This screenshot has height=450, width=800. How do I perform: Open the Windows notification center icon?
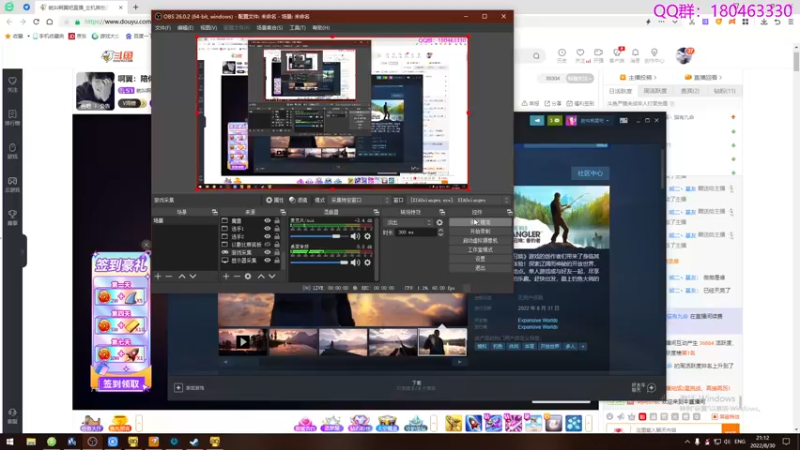(x=786, y=442)
